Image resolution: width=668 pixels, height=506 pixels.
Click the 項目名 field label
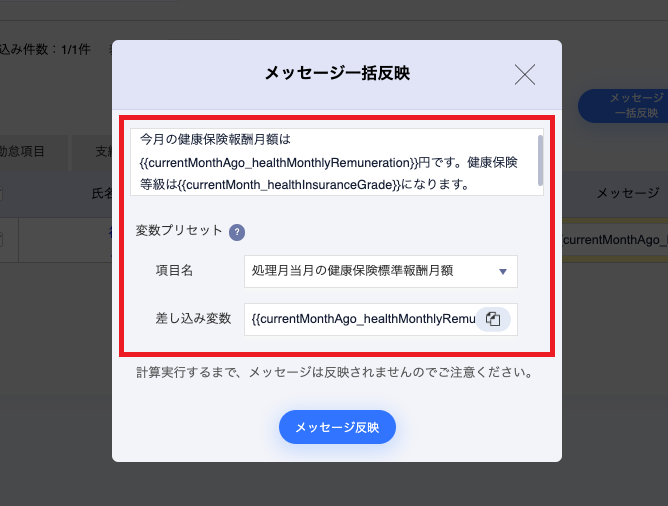(x=174, y=270)
